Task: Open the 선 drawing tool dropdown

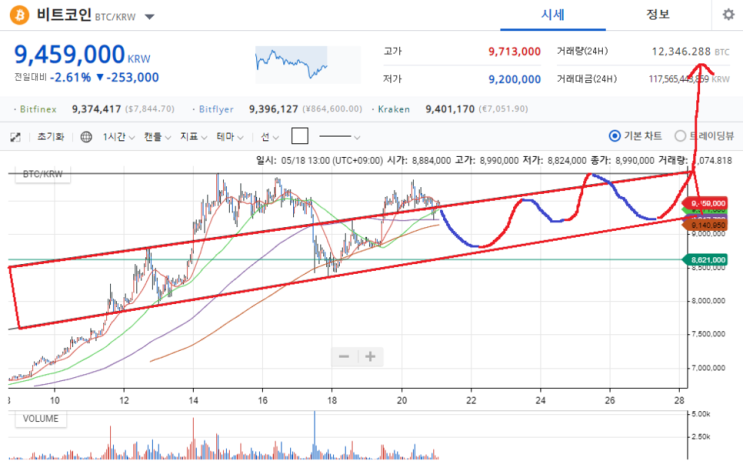Action: click(x=270, y=137)
